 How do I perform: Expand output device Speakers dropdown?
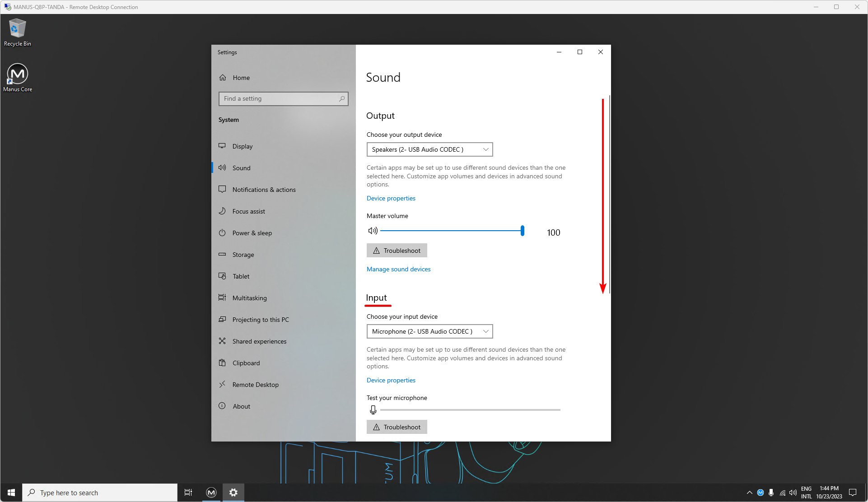pyautogui.click(x=429, y=149)
